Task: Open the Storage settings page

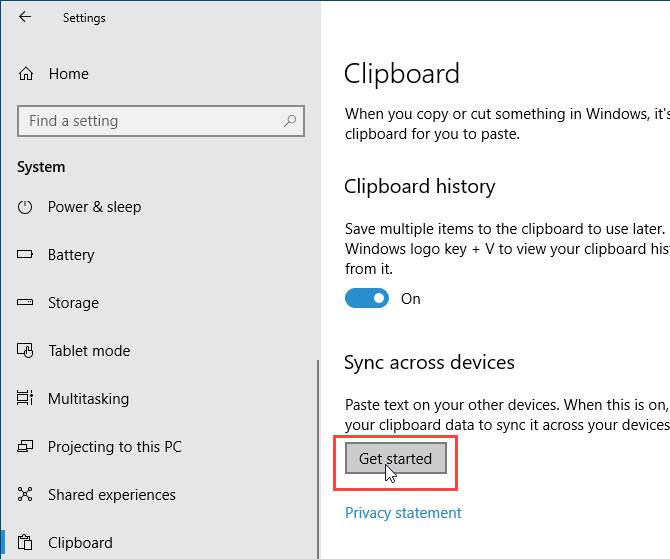Action: tap(73, 303)
